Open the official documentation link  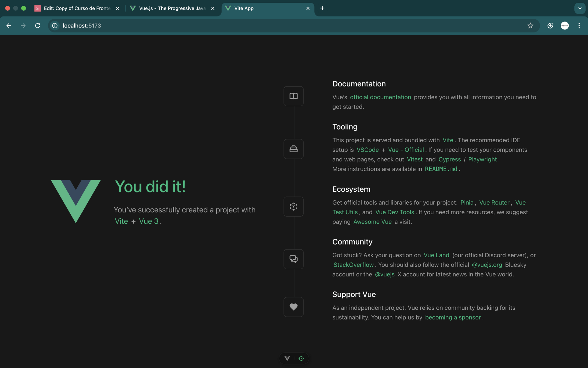(380, 97)
